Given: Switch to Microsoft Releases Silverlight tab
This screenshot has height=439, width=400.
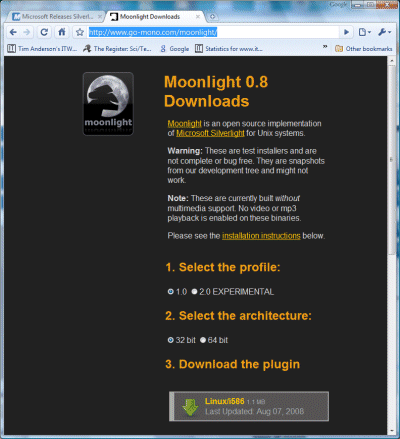Looking at the screenshot, I should pyautogui.click(x=57, y=16).
